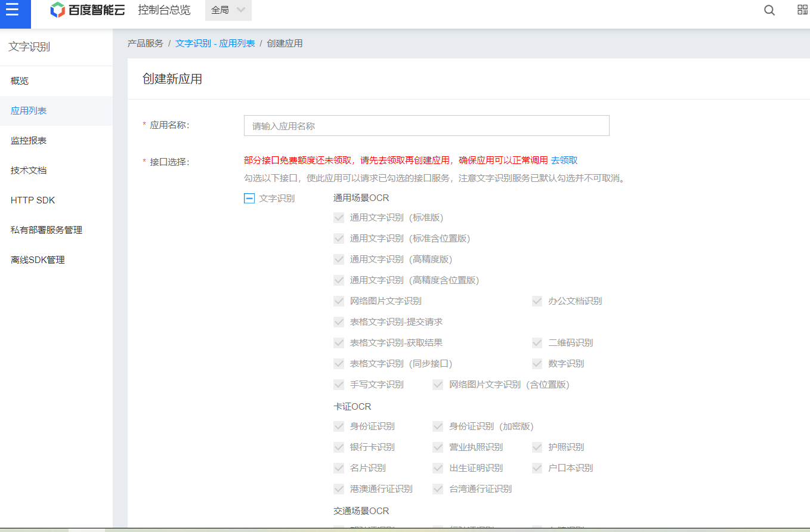Toggle the 数字识别 checkbox

[x=536, y=363]
